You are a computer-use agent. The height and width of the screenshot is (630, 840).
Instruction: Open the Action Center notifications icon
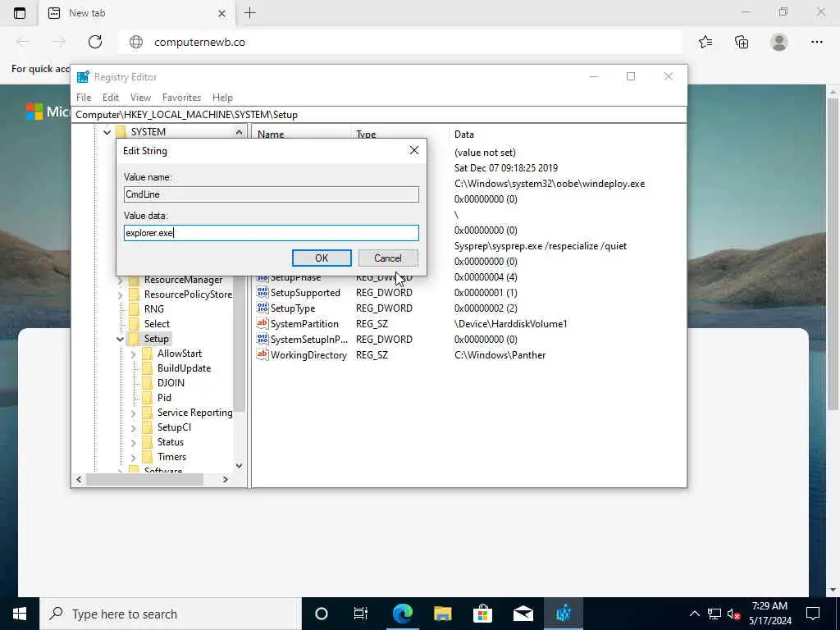[x=813, y=614]
